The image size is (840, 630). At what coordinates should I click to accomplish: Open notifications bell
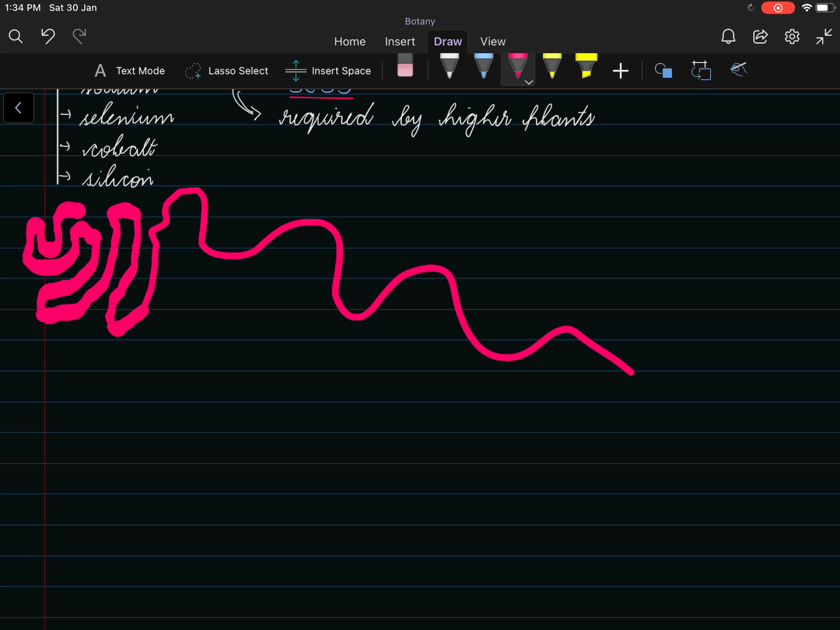point(728,37)
